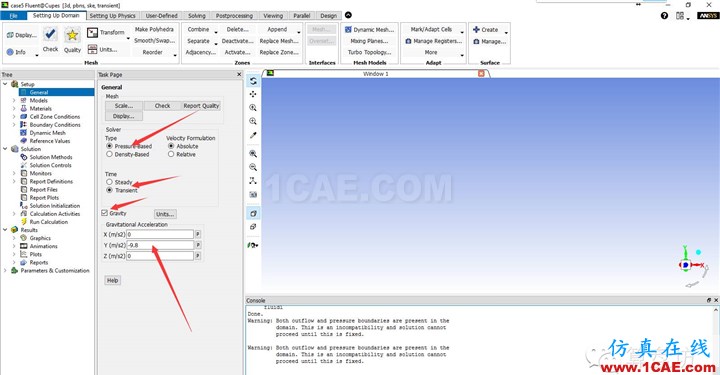
Task: Select the zoom to area viewport tool
Action: tap(253, 122)
